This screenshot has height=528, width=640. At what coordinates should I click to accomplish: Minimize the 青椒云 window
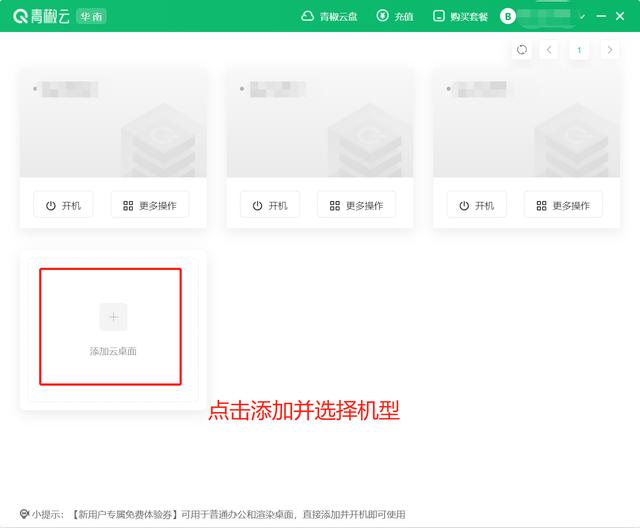601,16
